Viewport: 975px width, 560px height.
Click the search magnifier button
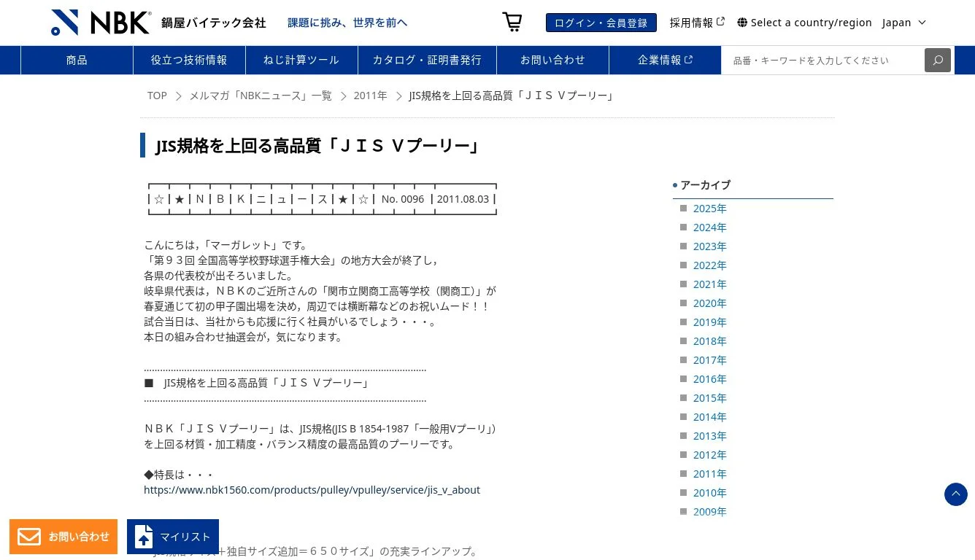click(938, 60)
